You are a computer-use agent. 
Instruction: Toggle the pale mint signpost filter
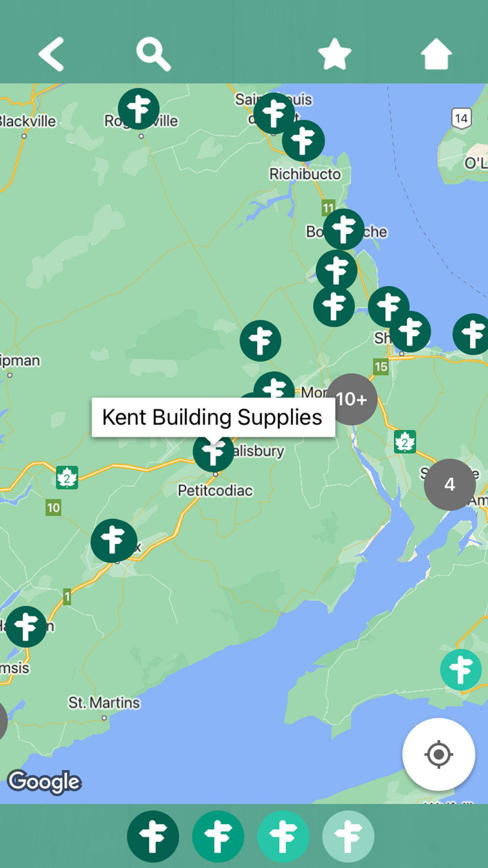click(348, 836)
